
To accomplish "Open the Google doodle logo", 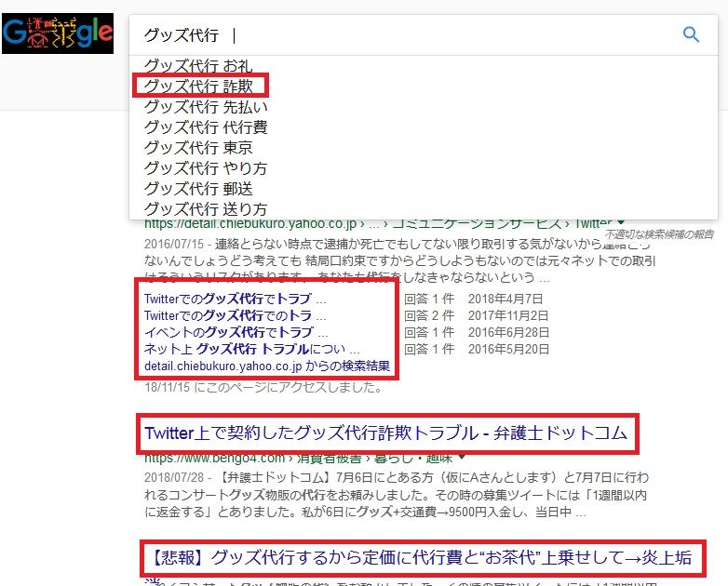I will pos(58,33).
